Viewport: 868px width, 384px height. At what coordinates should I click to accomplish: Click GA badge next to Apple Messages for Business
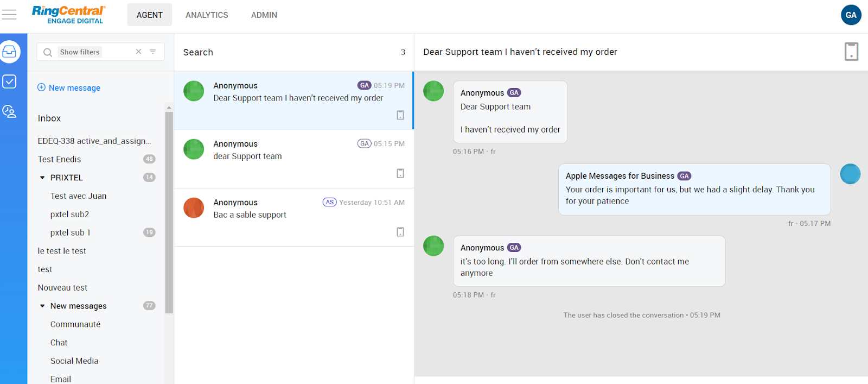point(684,176)
